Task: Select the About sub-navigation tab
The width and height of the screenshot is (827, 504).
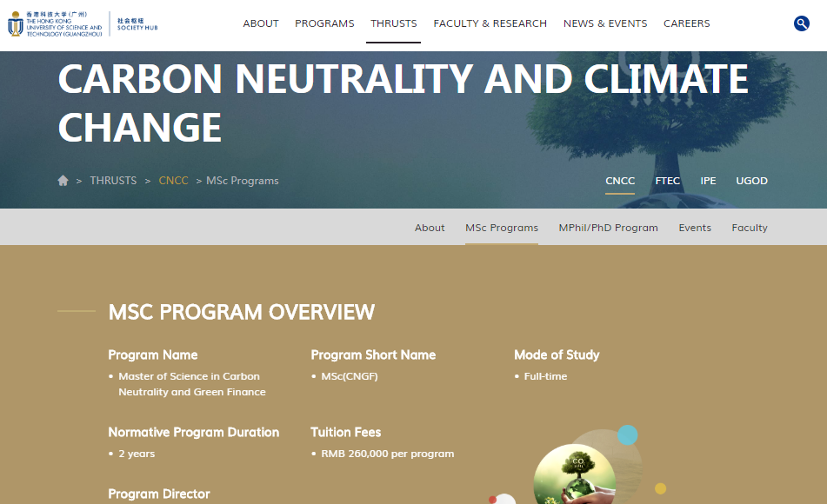Action: click(x=430, y=228)
